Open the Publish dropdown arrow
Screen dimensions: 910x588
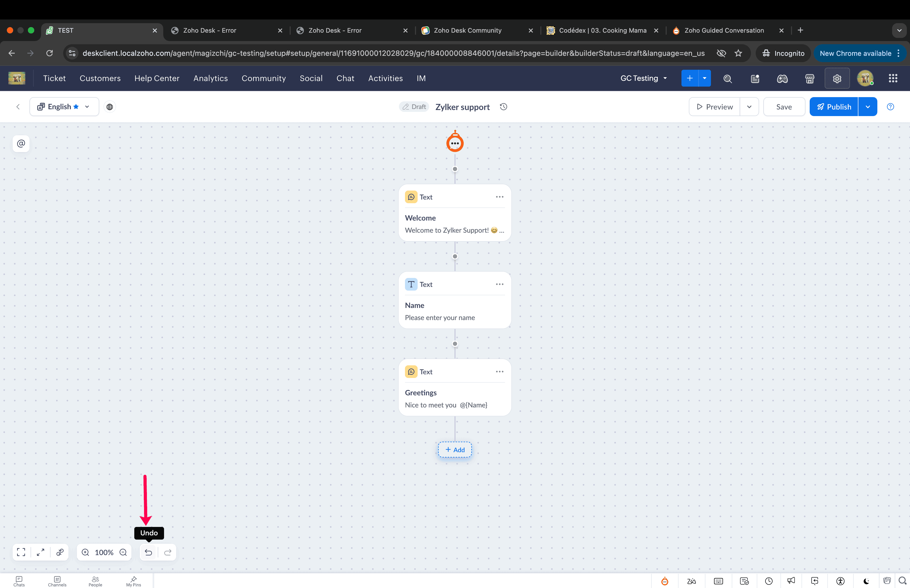click(868, 107)
